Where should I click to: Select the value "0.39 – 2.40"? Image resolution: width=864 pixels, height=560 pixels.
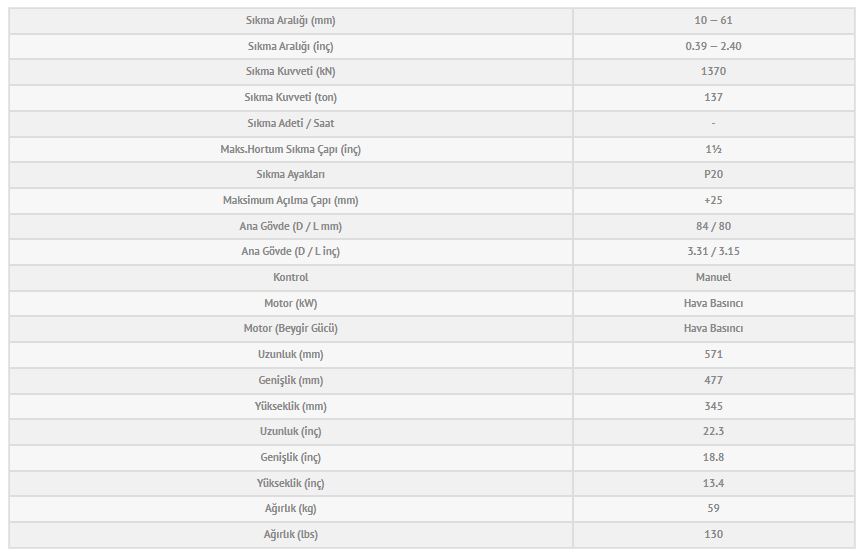coord(713,46)
